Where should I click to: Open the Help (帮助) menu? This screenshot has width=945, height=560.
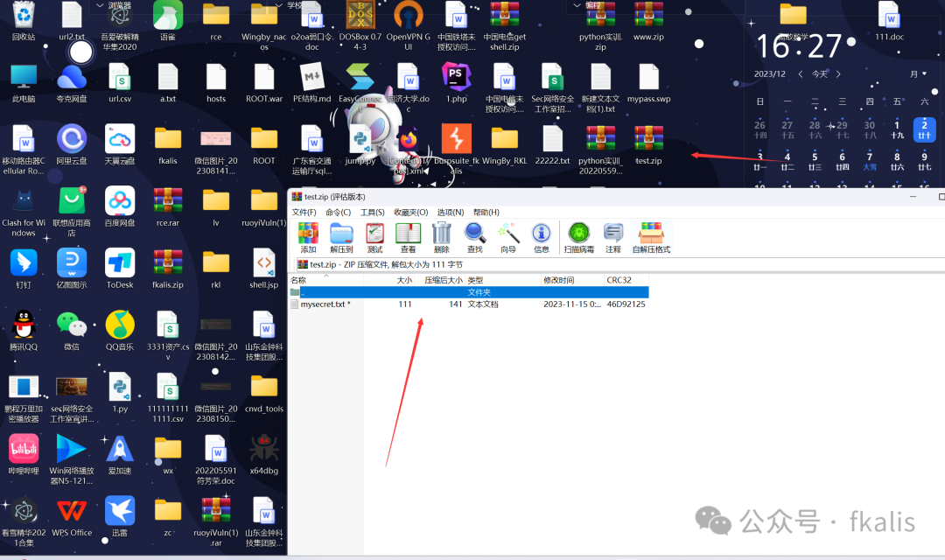point(486,212)
